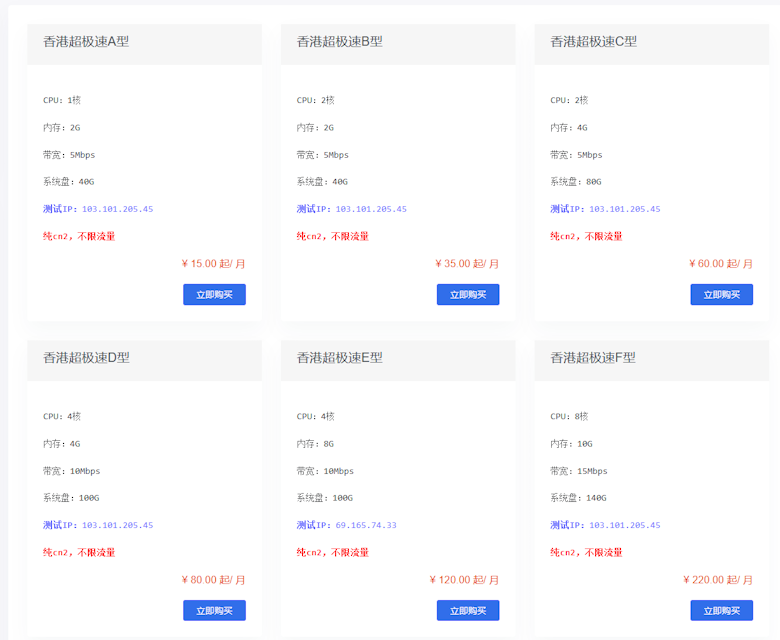Click the 香港超极速F型 heading
Viewport: 780px width, 640px height.
click(592, 358)
